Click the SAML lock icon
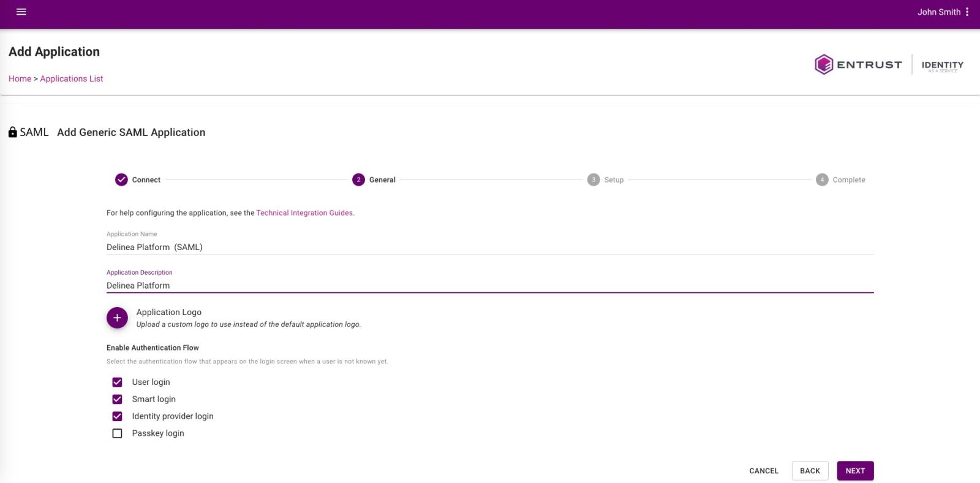The height and width of the screenshot is (483, 980). pos(13,132)
